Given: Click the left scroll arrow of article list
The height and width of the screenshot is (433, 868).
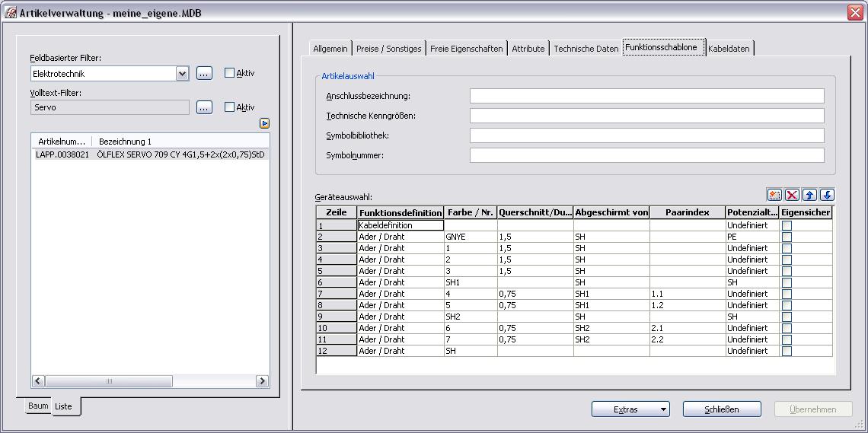Looking at the screenshot, I should (x=38, y=381).
